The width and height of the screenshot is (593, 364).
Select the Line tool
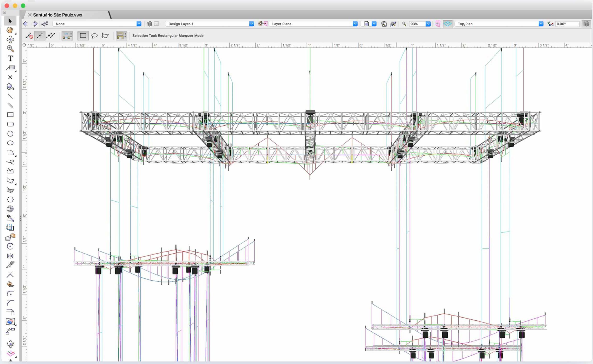pos(10,96)
